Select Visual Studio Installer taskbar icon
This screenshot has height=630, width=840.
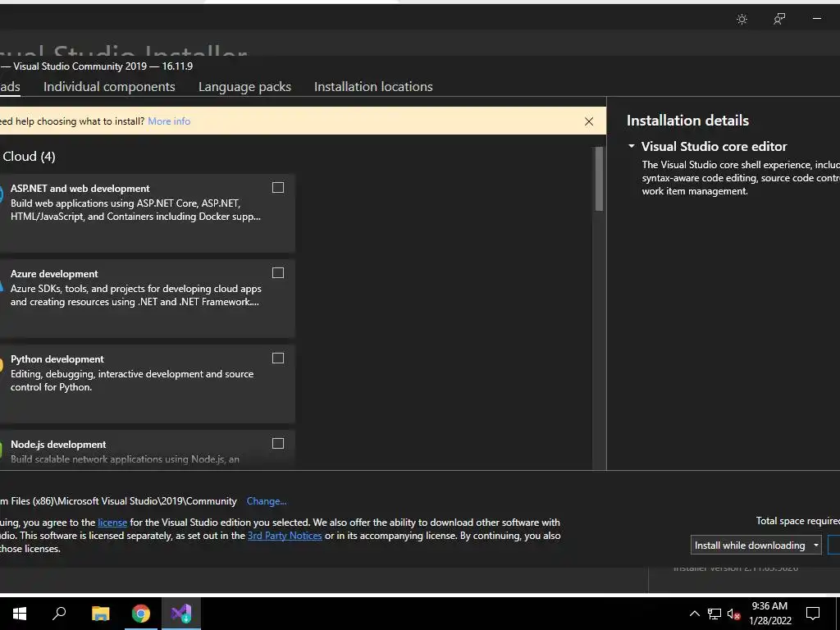pyautogui.click(x=181, y=614)
